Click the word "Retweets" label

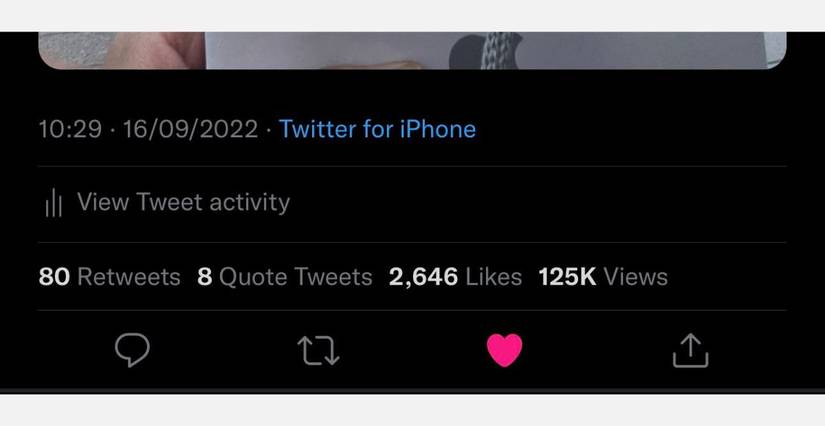tap(129, 277)
